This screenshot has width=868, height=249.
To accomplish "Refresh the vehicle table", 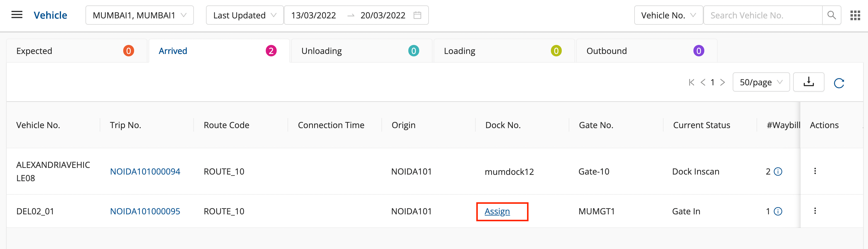I will pyautogui.click(x=839, y=83).
